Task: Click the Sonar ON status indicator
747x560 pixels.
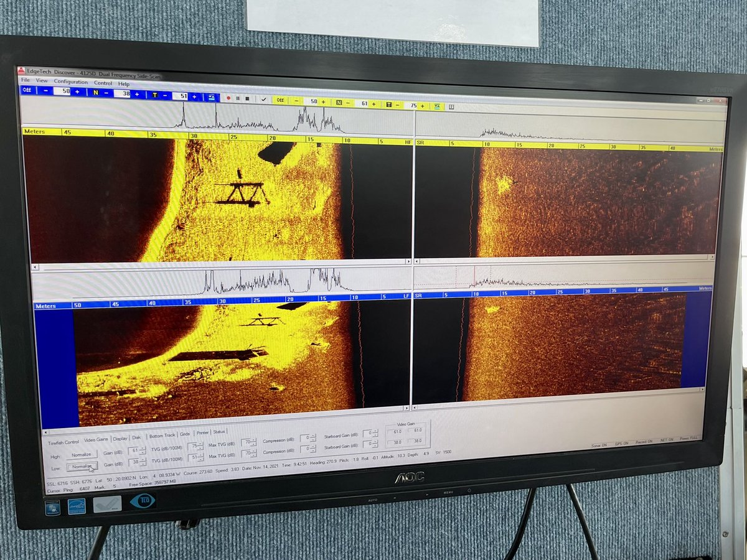Action: point(599,446)
